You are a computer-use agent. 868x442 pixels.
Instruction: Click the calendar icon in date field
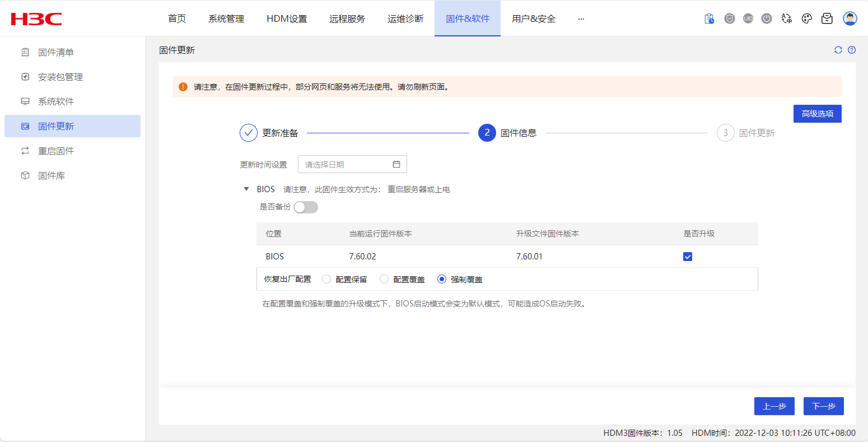396,164
